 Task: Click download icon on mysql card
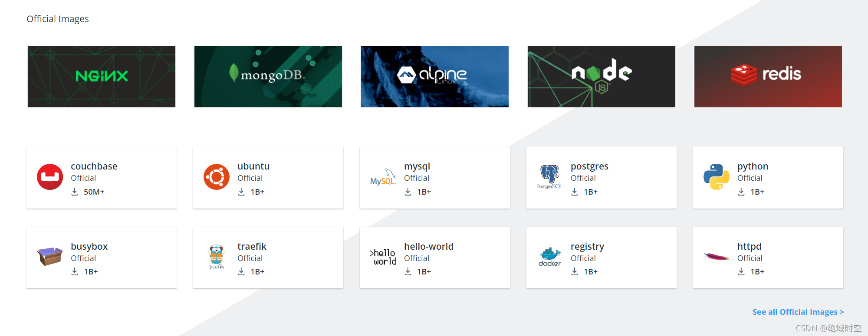(408, 192)
